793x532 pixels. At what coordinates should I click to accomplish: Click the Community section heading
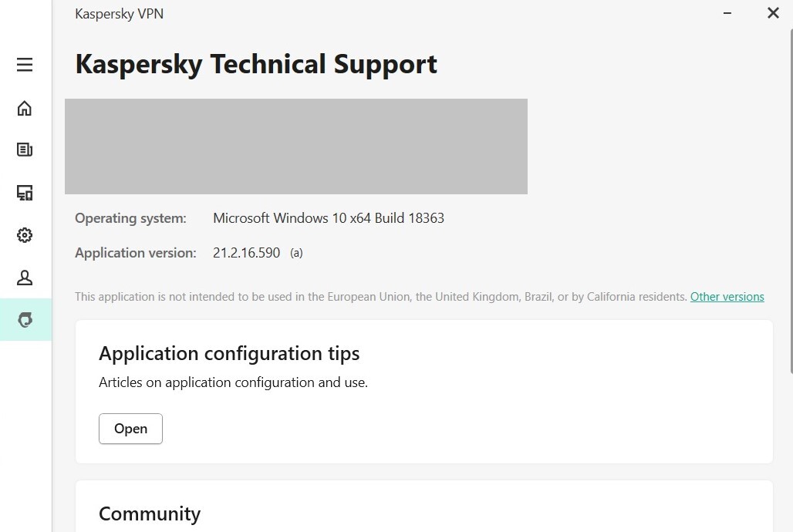(x=150, y=513)
